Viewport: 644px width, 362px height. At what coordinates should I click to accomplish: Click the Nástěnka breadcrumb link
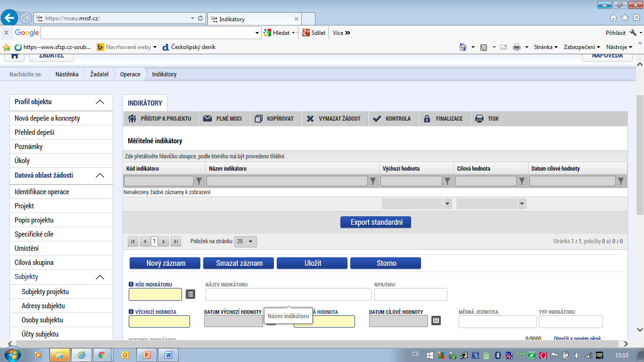coord(67,74)
